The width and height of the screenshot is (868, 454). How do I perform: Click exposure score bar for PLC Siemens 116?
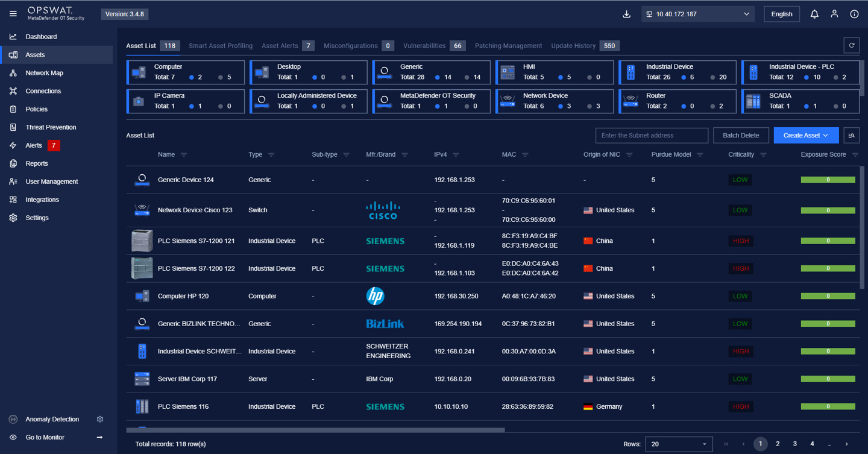pyautogui.click(x=828, y=406)
